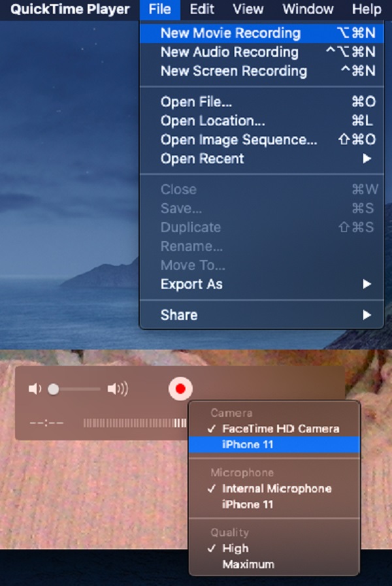Image resolution: width=392 pixels, height=586 pixels.
Task: Open the Help menu
Action: point(367,9)
